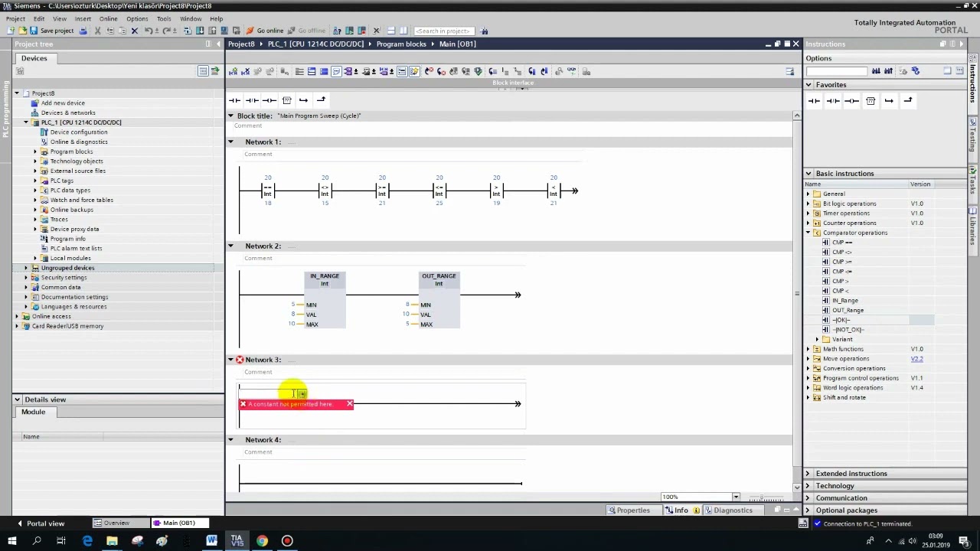The image size is (980, 551).
Task: Select the Timer operations folder
Action: 846,214
